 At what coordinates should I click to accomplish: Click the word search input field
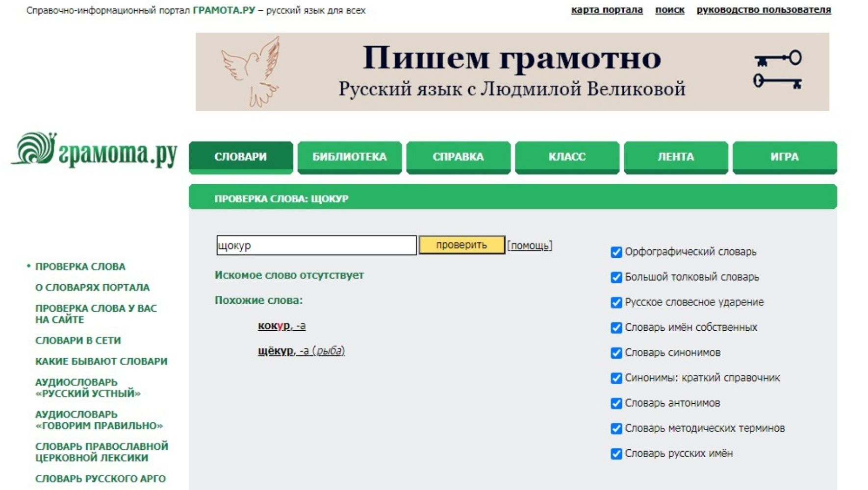click(x=316, y=245)
